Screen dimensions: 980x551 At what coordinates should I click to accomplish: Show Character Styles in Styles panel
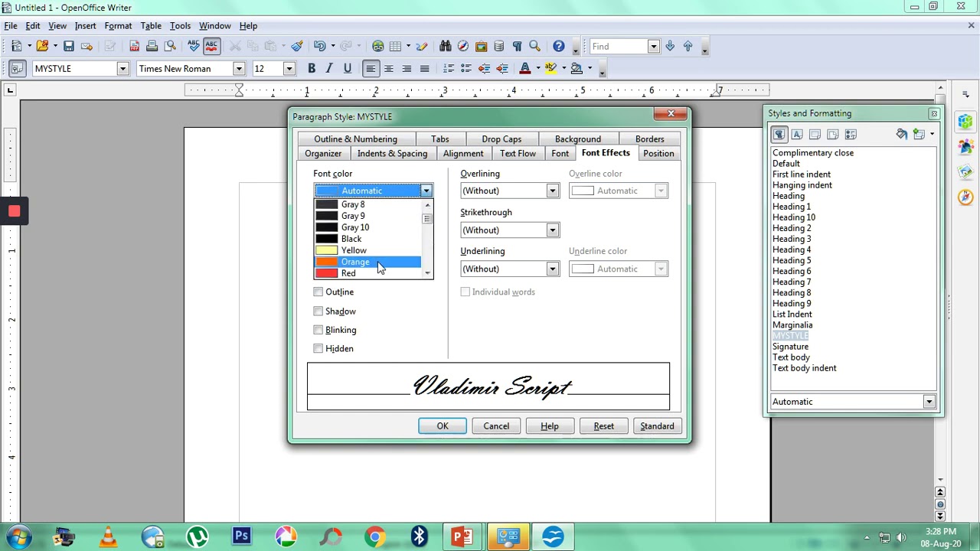point(797,135)
